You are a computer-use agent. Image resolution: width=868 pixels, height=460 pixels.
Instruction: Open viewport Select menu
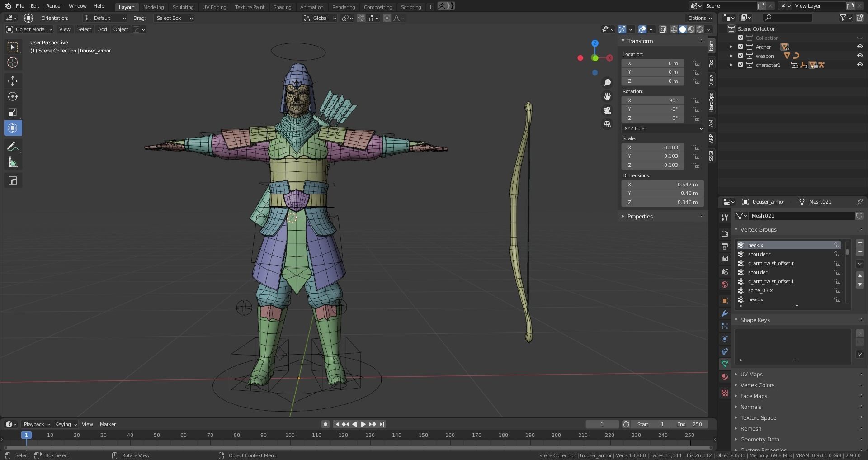(84, 29)
